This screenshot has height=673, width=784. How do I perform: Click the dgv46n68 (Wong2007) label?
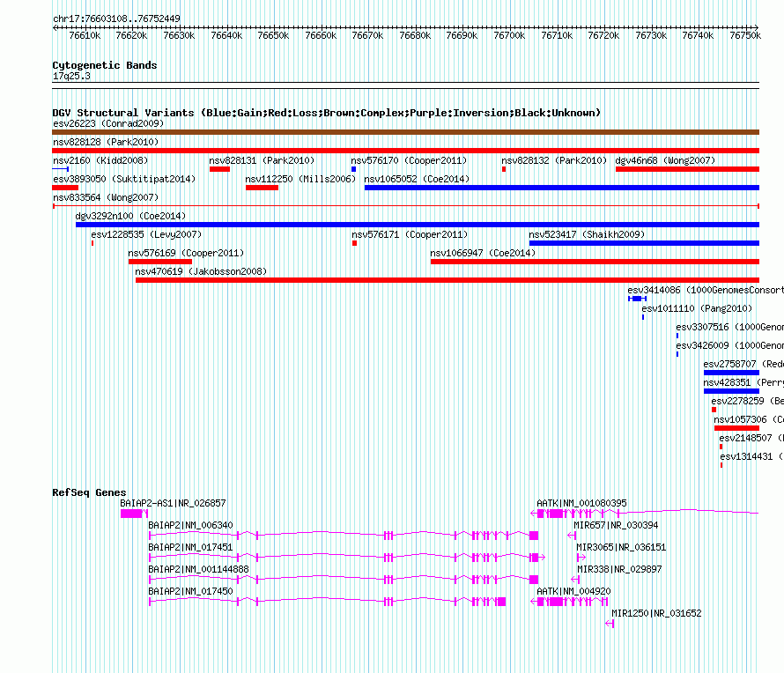click(x=665, y=160)
